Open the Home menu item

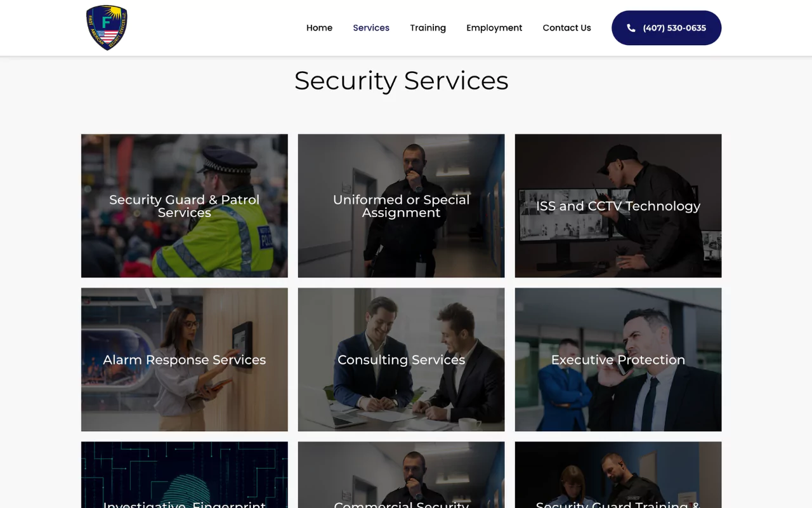pos(319,28)
